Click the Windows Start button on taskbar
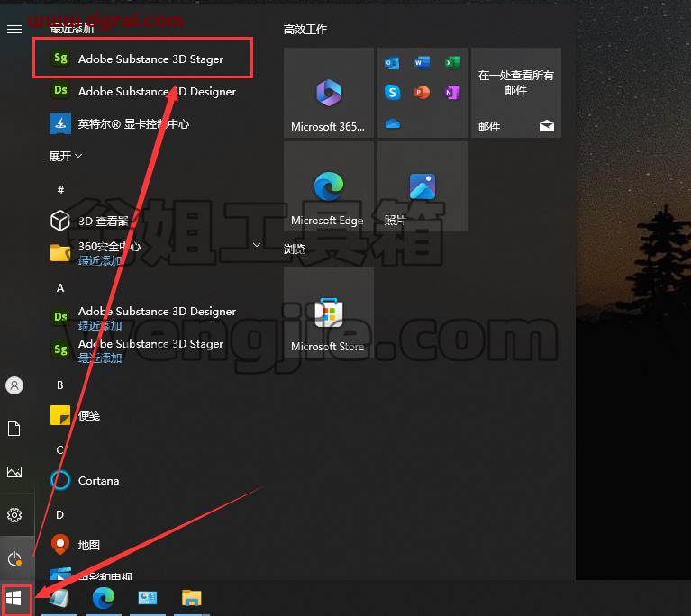The image size is (691, 616). 14,598
